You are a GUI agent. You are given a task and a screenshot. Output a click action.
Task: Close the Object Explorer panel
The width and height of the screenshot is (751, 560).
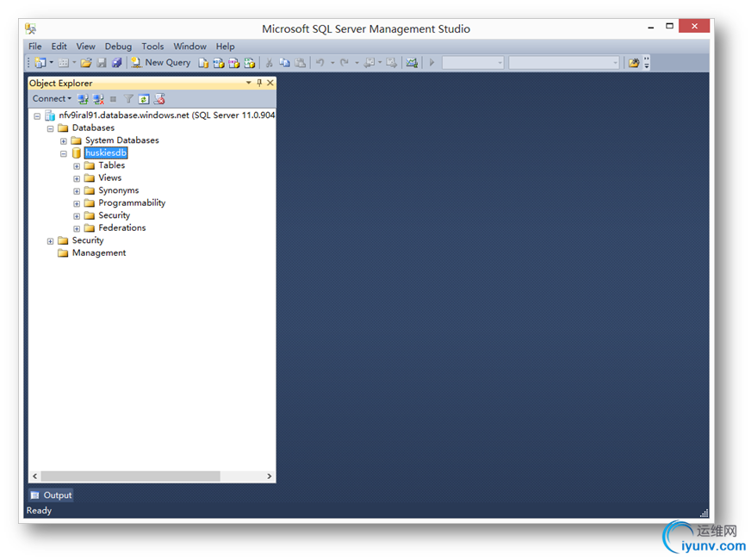click(x=270, y=83)
